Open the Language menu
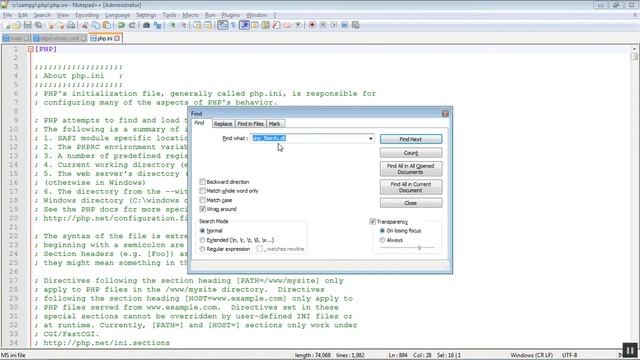 [x=117, y=15]
